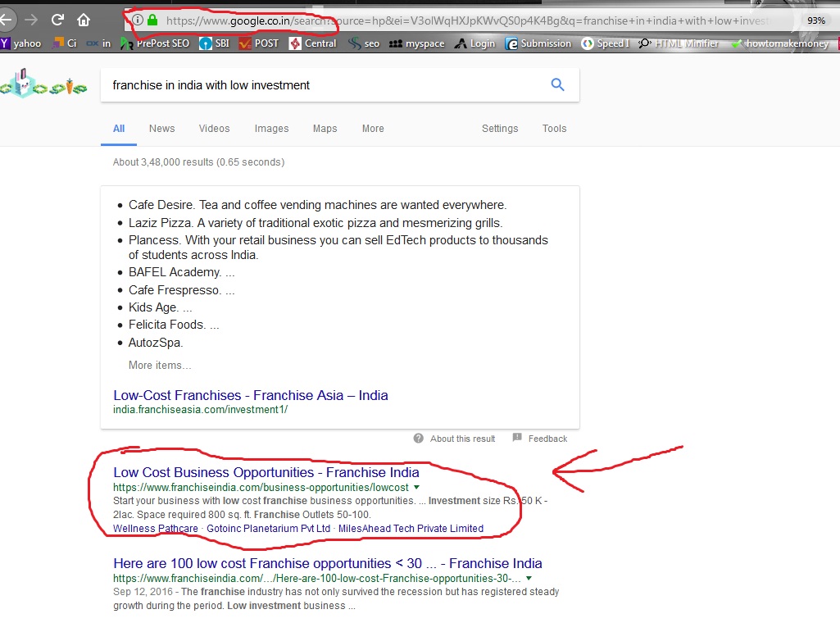Viewport: 840px width, 623px height.
Task: Open the HTML Minifier bookmark
Action: click(x=679, y=43)
